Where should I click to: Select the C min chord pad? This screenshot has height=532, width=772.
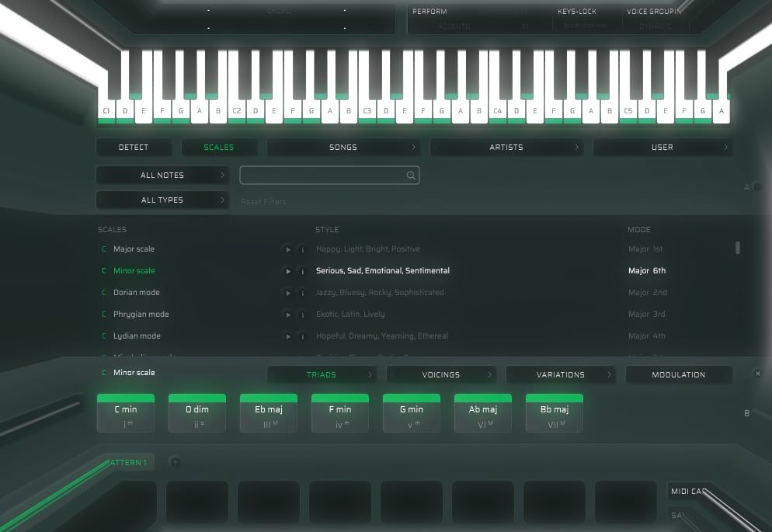pyautogui.click(x=126, y=412)
